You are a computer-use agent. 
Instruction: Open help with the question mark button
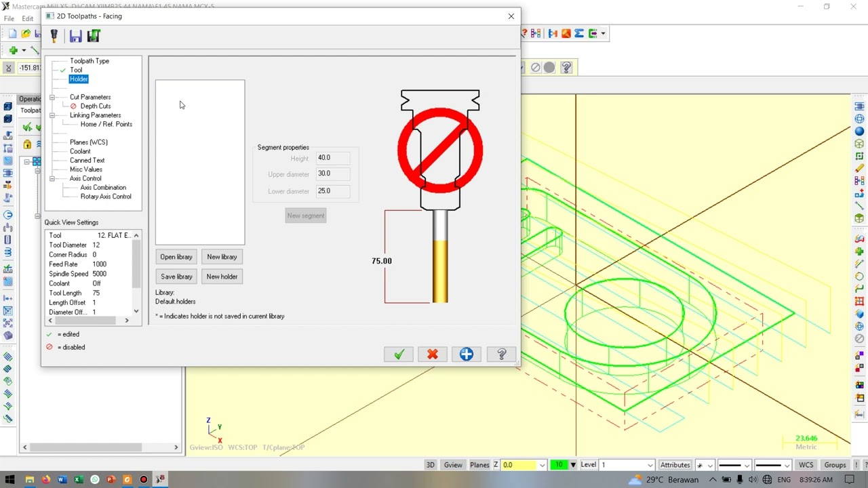[x=501, y=354]
